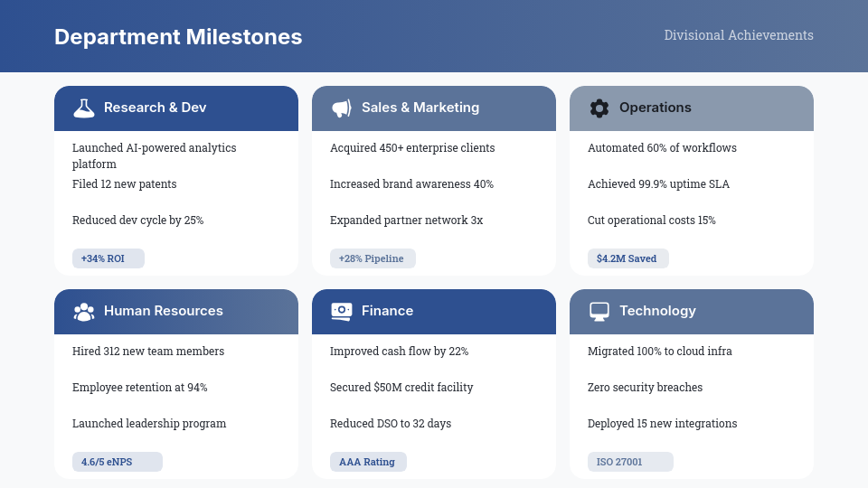Viewport: 868px width, 488px height.
Task: Select the AAA Rating badge
Action: coord(367,462)
